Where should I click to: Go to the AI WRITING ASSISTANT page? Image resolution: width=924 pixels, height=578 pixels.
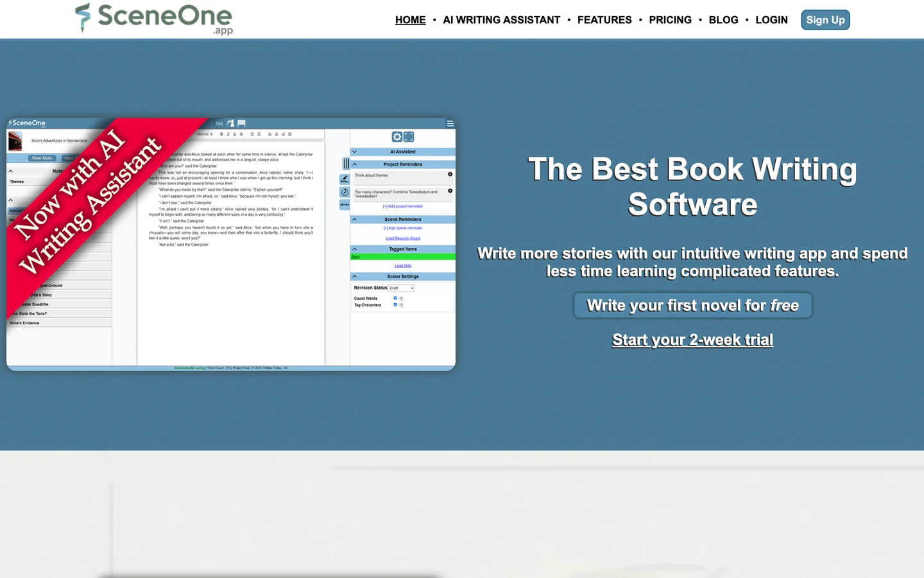coord(501,20)
